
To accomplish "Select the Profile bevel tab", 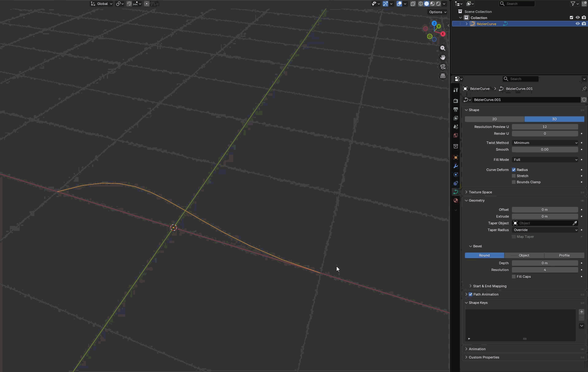I will 564,255.
